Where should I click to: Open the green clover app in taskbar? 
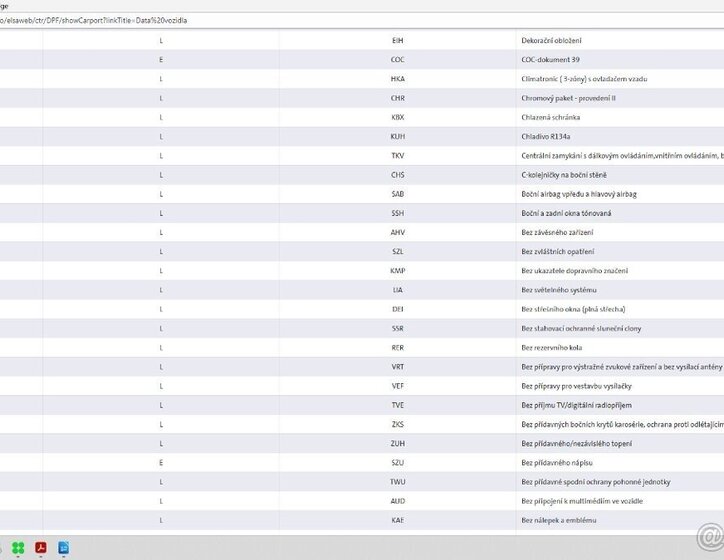click(x=18, y=547)
